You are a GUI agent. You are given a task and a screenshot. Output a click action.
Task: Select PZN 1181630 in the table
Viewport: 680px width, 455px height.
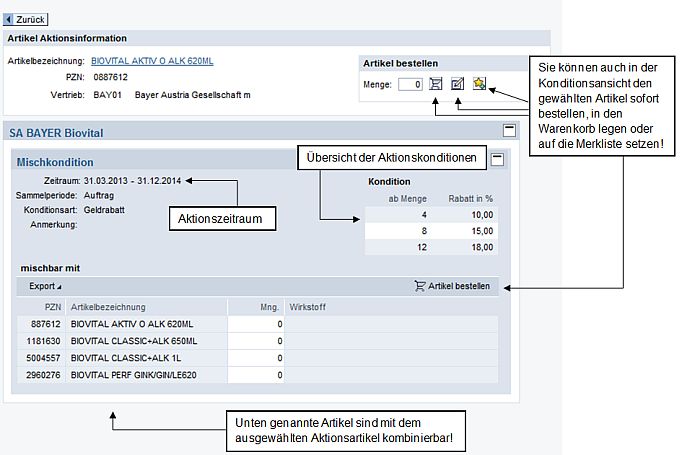(x=43, y=341)
